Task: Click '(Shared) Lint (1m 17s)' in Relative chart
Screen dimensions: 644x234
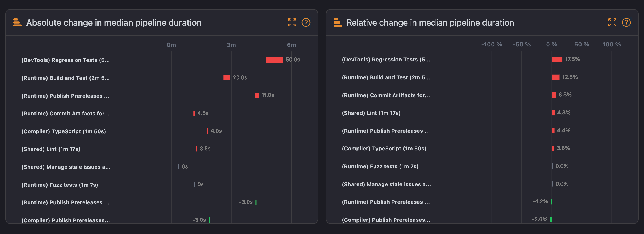Action: (371, 113)
